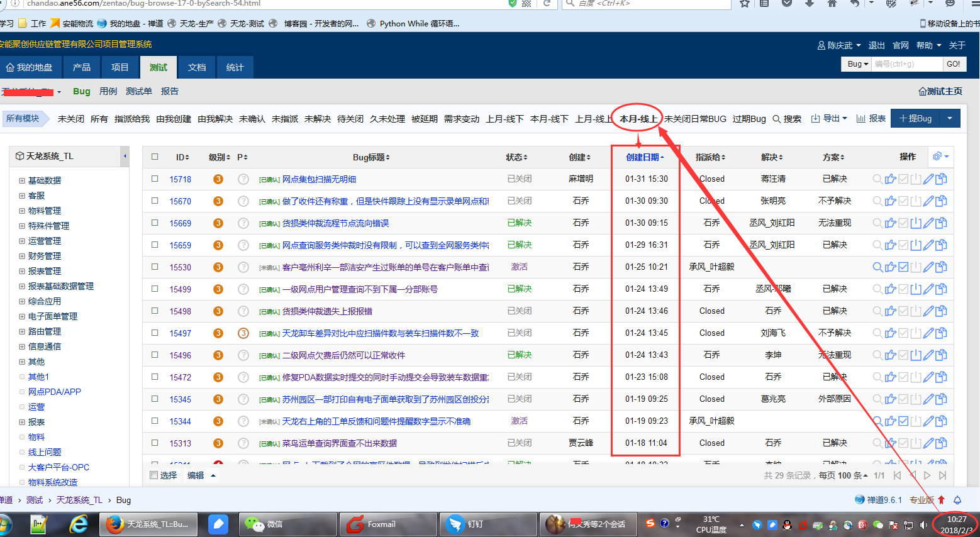This screenshot has height=537, width=980.
Task: Toggle the select-all checkbox in table header
Action: pos(155,157)
